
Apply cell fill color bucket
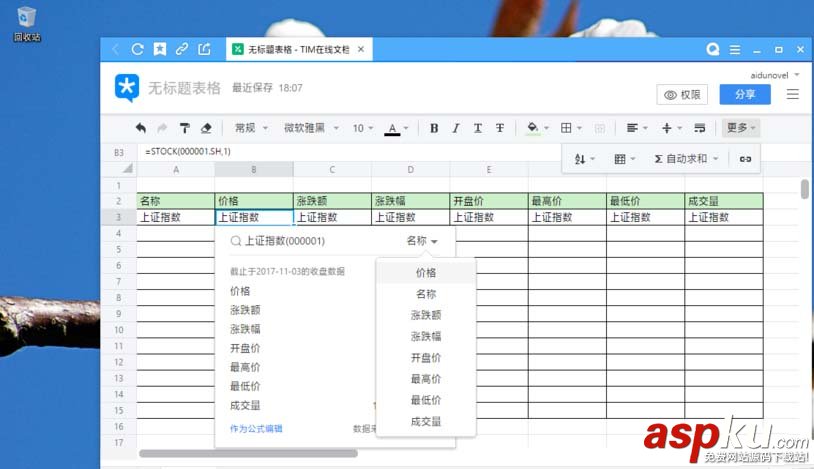pos(533,128)
